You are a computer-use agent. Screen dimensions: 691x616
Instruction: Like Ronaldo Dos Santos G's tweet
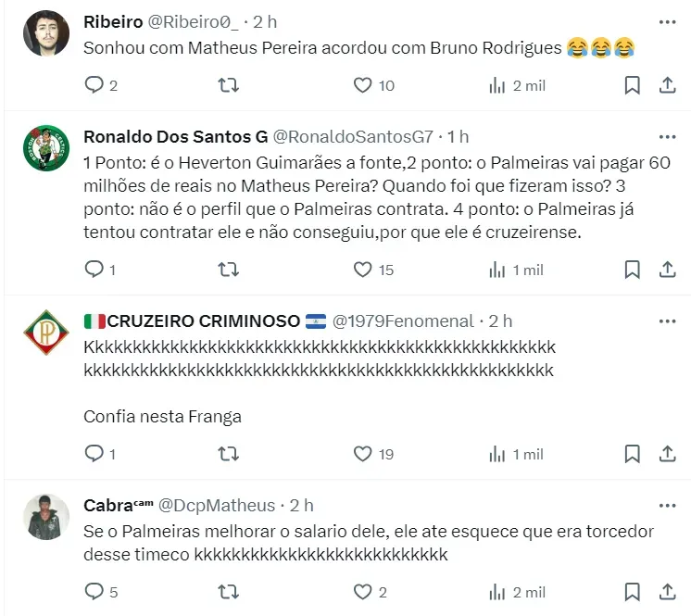pyautogui.click(x=364, y=270)
